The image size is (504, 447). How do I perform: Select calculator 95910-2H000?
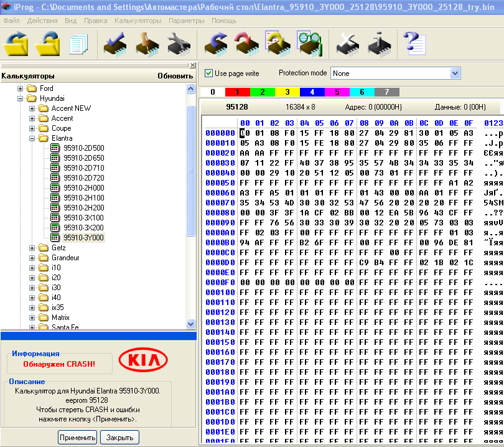point(83,188)
